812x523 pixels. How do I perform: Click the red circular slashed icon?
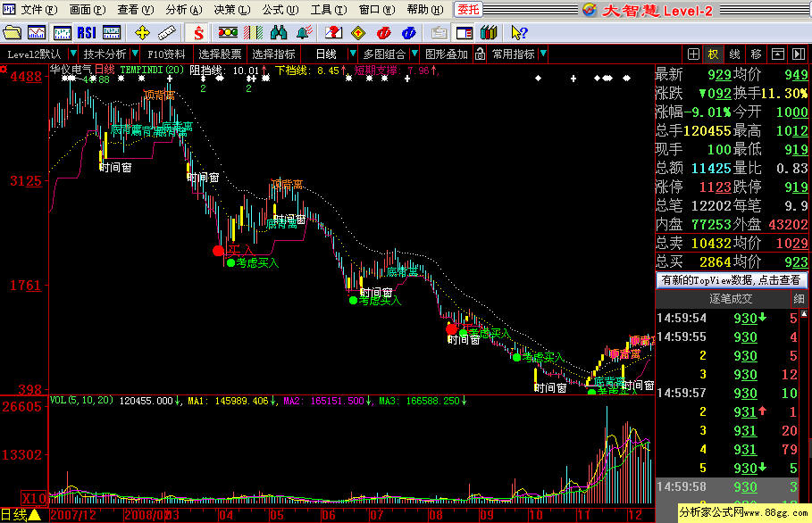pos(384,33)
